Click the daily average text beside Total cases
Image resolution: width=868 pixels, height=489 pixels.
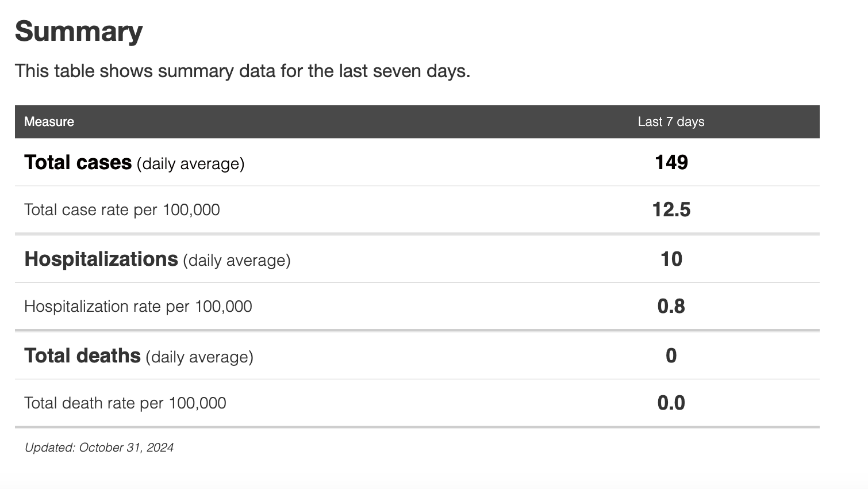pyautogui.click(x=190, y=164)
